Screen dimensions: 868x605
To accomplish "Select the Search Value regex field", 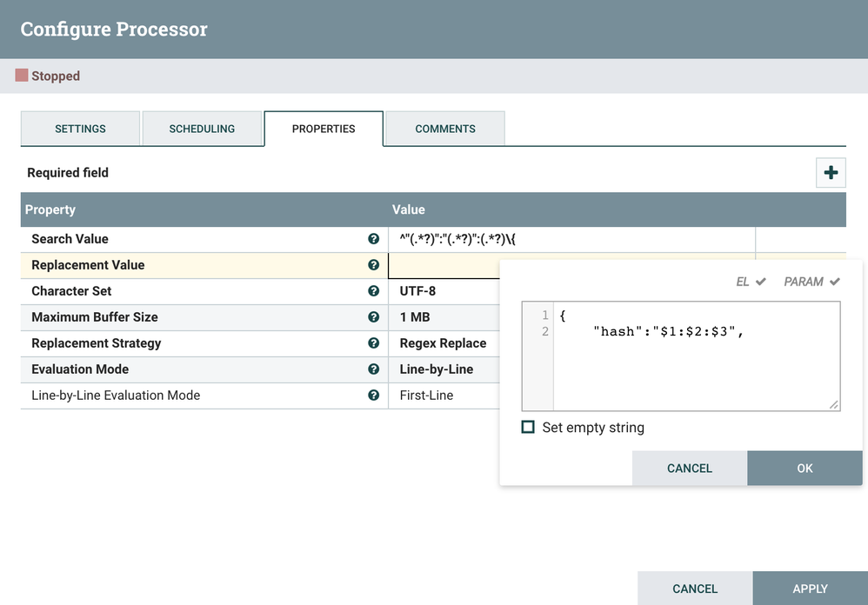I will click(571, 239).
